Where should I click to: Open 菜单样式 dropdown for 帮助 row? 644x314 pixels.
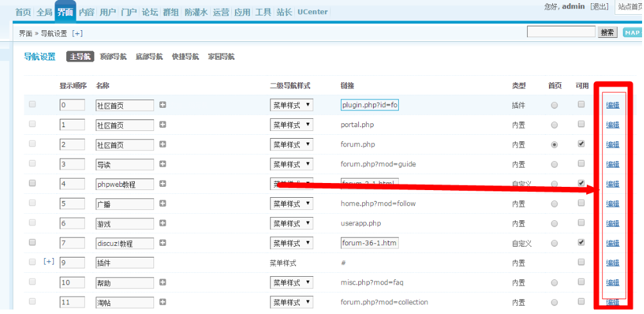click(292, 283)
